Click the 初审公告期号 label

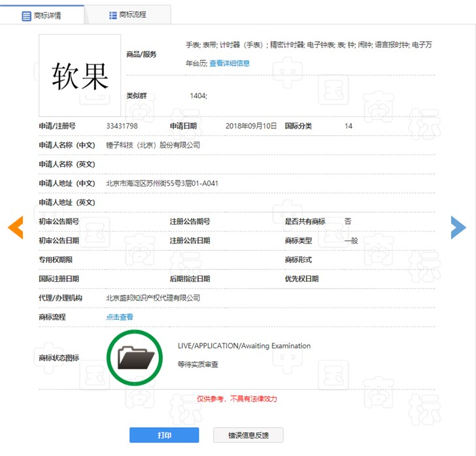point(59,222)
